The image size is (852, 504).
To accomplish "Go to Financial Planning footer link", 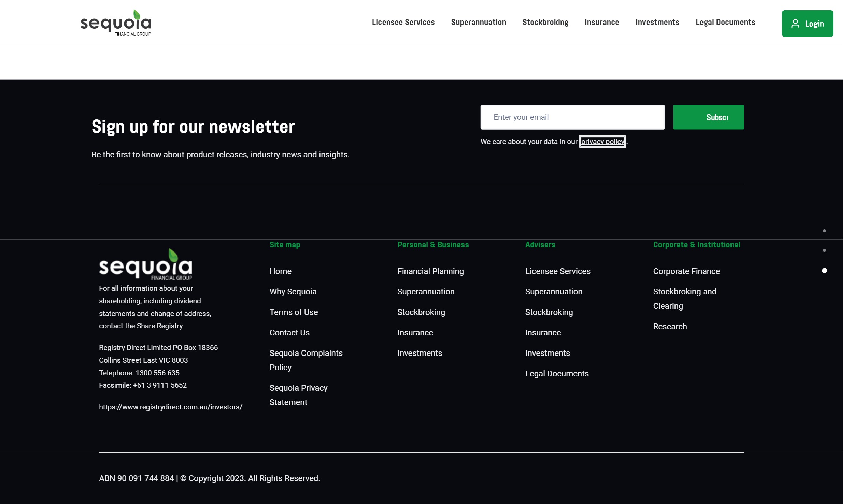I will point(430,271).
